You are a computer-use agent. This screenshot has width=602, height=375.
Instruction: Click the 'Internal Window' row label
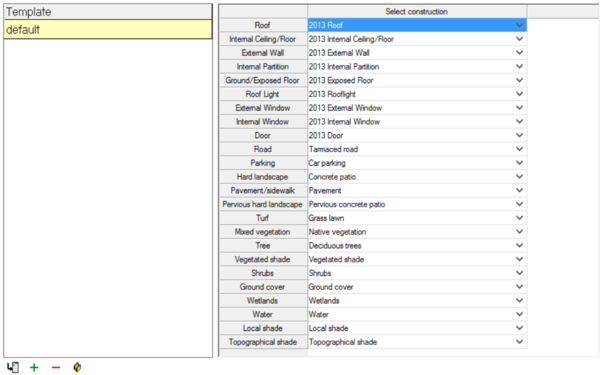263,122
